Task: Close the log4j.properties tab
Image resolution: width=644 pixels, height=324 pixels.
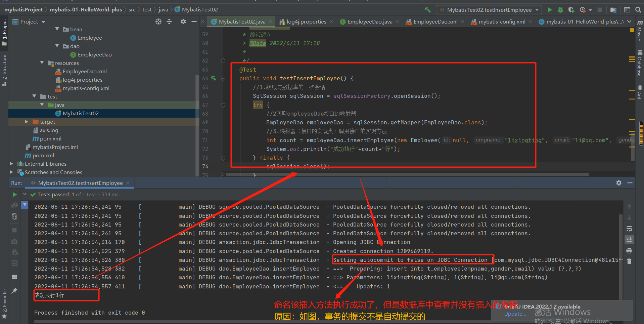Action: coord(331,22)
